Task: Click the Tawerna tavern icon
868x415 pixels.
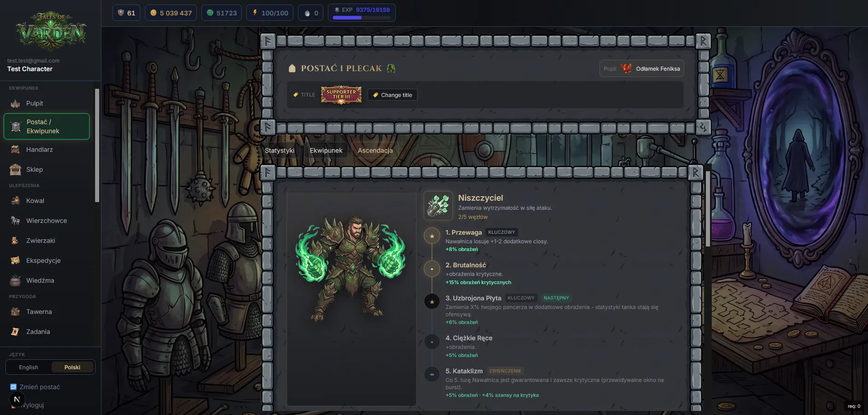Action: 15,312
